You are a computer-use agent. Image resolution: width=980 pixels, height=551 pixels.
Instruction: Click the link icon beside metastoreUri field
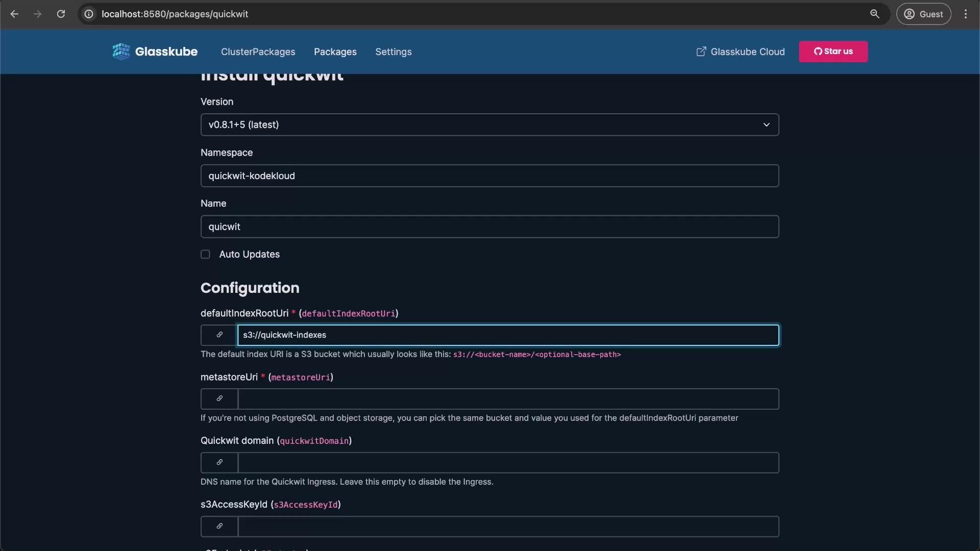pyautogui.click(x=219, y=398)
